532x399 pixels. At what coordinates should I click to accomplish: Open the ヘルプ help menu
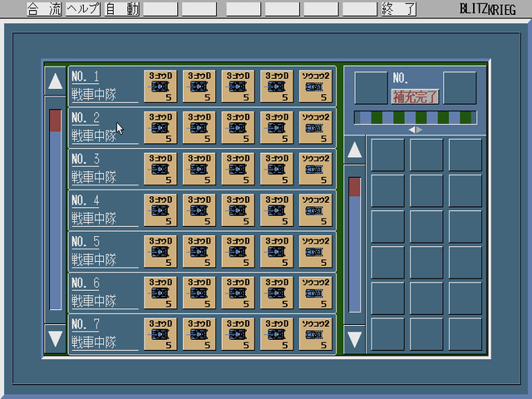83,9
